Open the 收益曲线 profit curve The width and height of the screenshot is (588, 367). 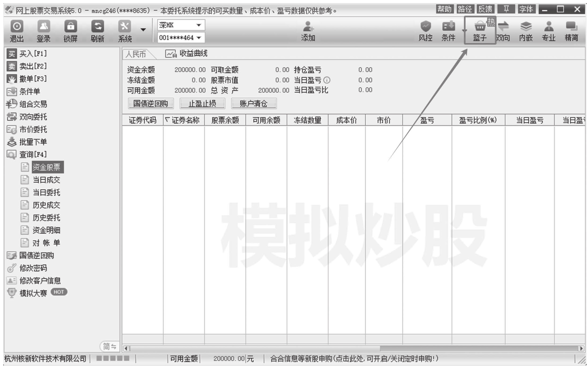click(x=186, y=54)
